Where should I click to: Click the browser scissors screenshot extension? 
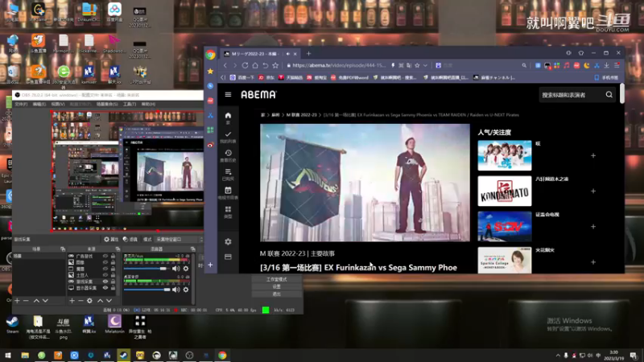(597, 65)
